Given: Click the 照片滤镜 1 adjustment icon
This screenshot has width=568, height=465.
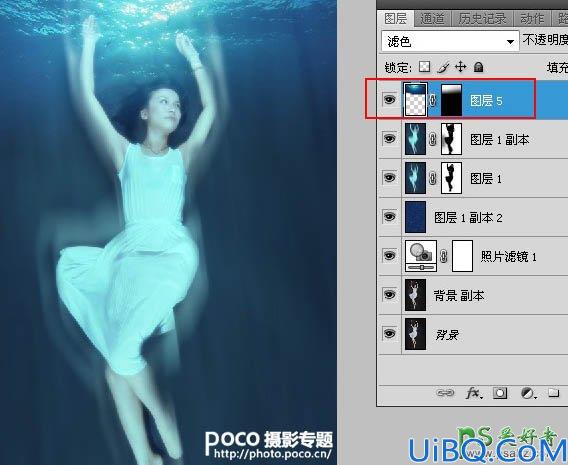Looking at the screenshot, I should [421, 256].
